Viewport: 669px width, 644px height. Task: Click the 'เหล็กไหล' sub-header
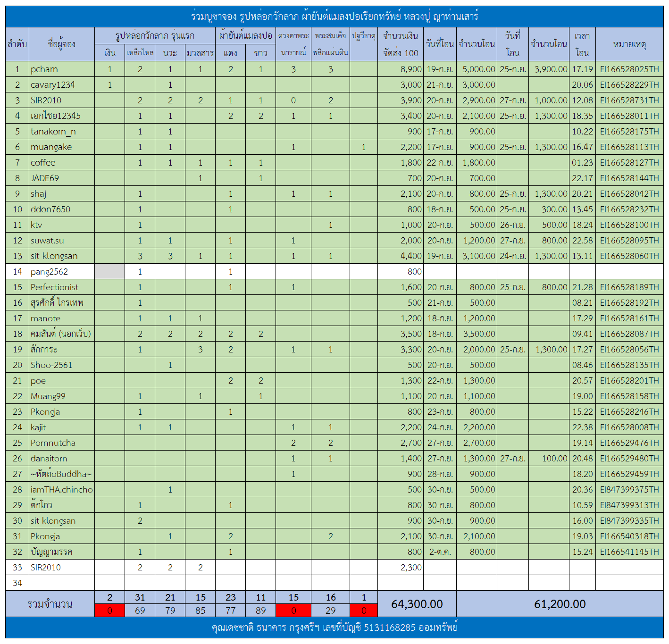(x=140, y=53)
